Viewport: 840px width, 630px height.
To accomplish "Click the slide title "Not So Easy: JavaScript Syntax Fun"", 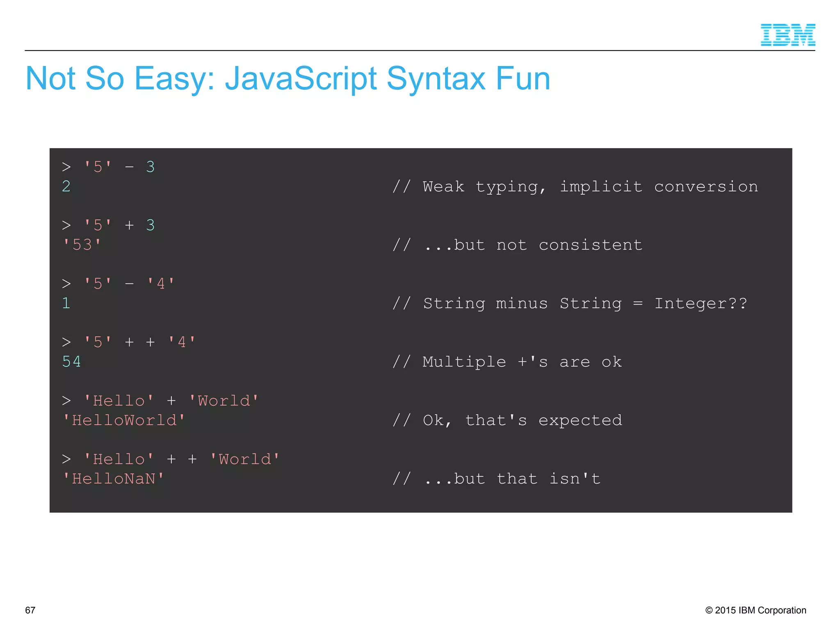I will 288,79.
